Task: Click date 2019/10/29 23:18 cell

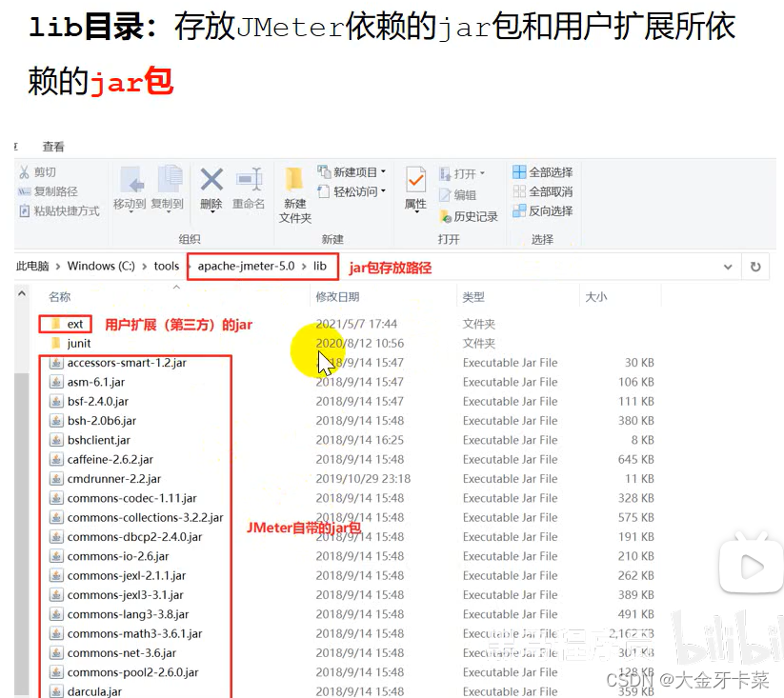Action: coord(363,479)
